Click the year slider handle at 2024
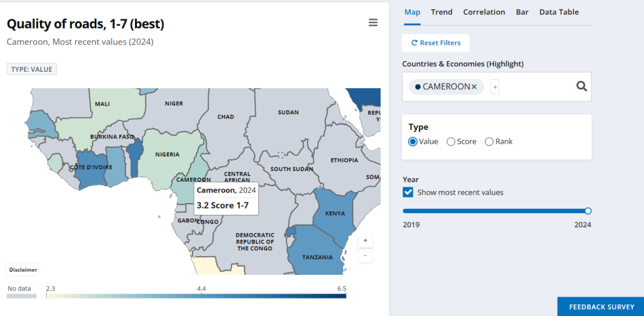This screenshot has height=316, width=644. pos(588,211)
